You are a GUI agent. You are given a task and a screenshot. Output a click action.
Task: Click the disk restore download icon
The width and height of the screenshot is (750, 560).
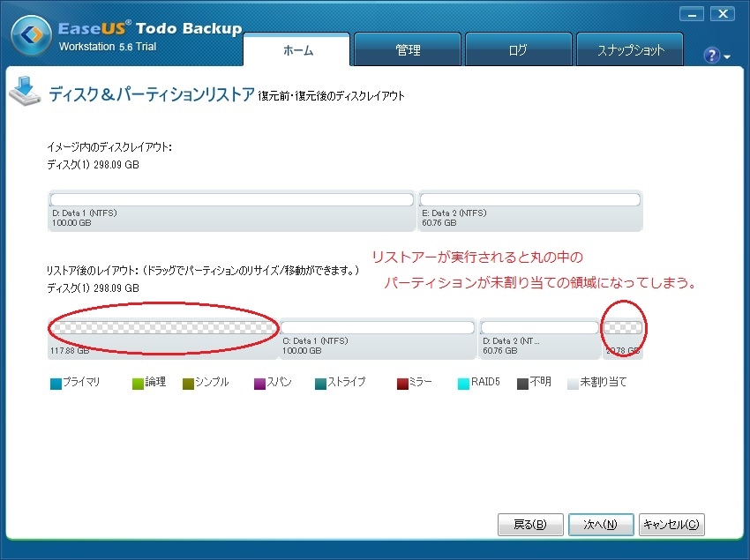(x=25, y=91)
